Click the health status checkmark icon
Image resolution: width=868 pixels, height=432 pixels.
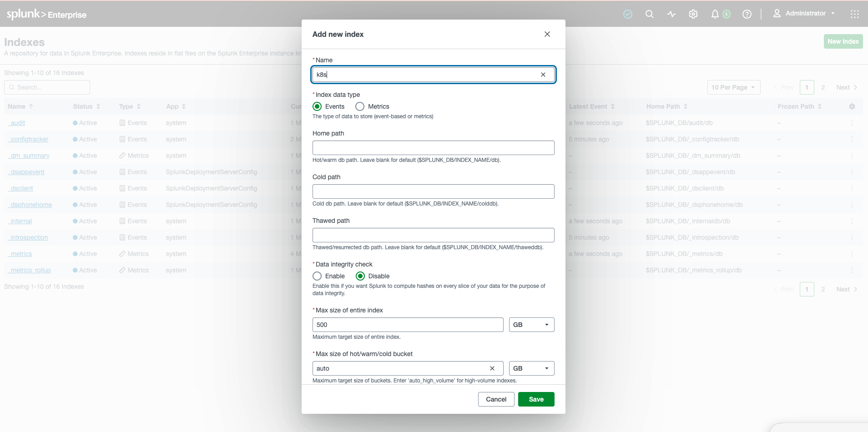(628, 14)
